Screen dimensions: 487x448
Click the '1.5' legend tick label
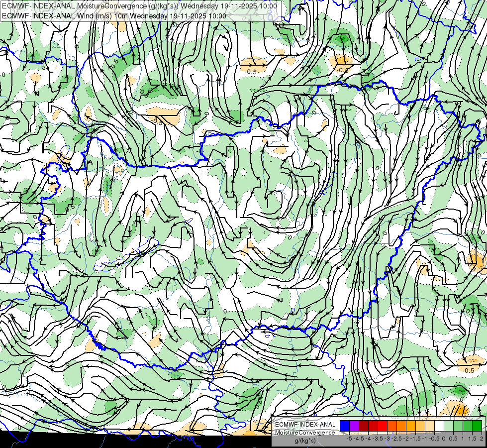tap(472, 439)
